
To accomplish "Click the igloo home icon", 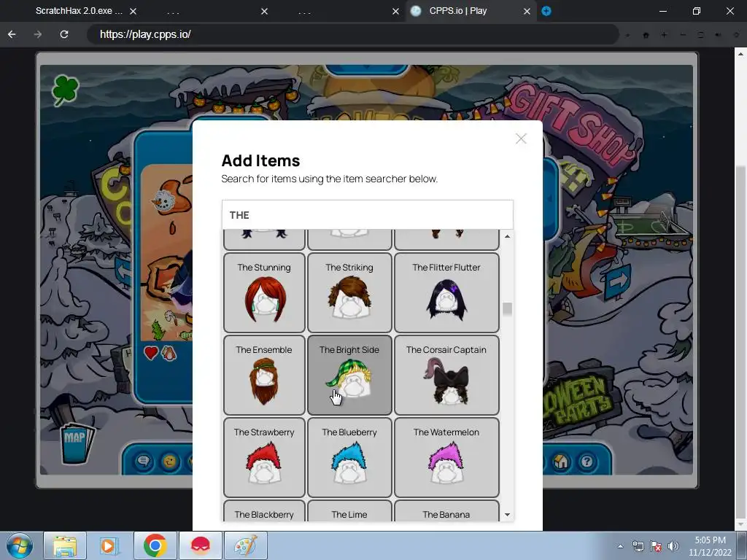I will (x=561, y=461).
